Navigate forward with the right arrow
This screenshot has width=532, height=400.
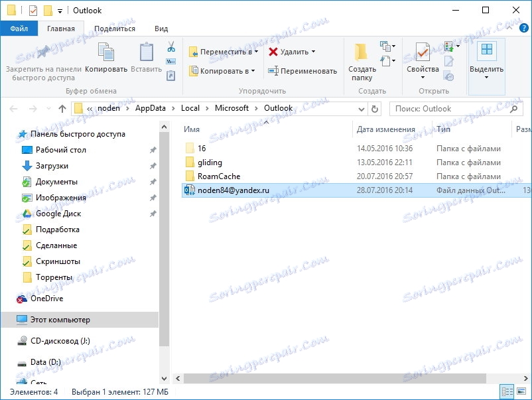pyautogui.click(x=33, y=109)
